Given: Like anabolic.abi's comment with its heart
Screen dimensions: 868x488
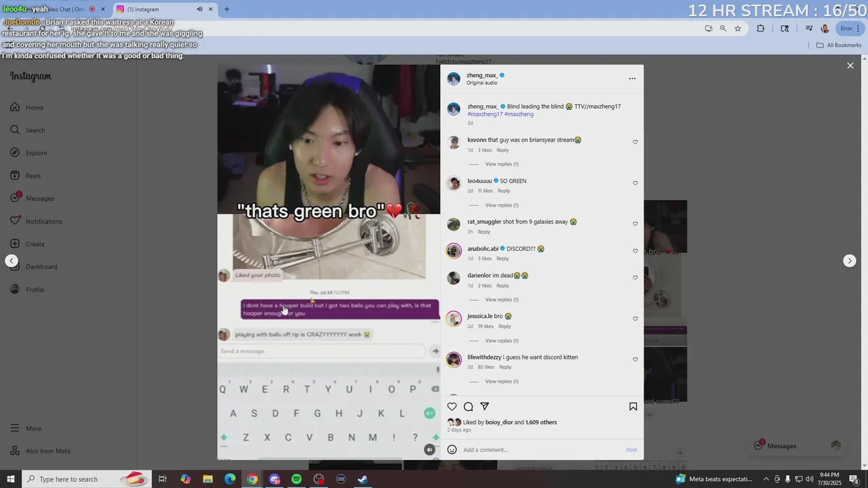Looking at the screenshot, I should click(x=635, y=251).
